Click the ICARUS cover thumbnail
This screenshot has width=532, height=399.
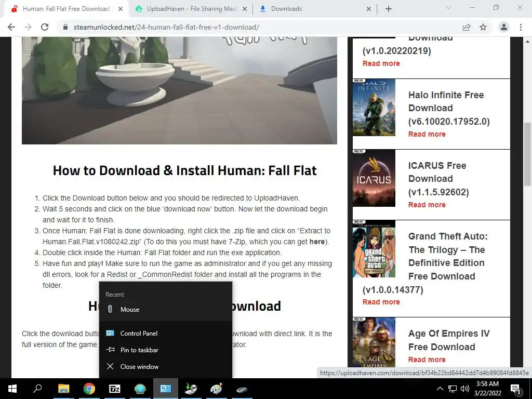[374, 178]
